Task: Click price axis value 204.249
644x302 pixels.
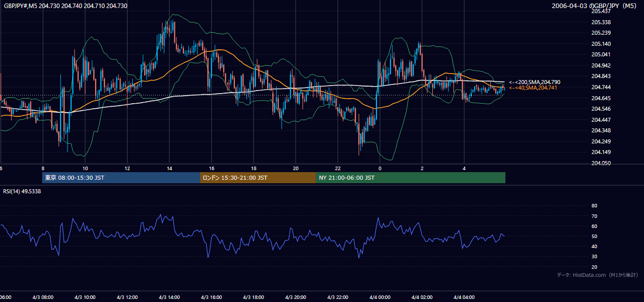Action: click(600, 141)
